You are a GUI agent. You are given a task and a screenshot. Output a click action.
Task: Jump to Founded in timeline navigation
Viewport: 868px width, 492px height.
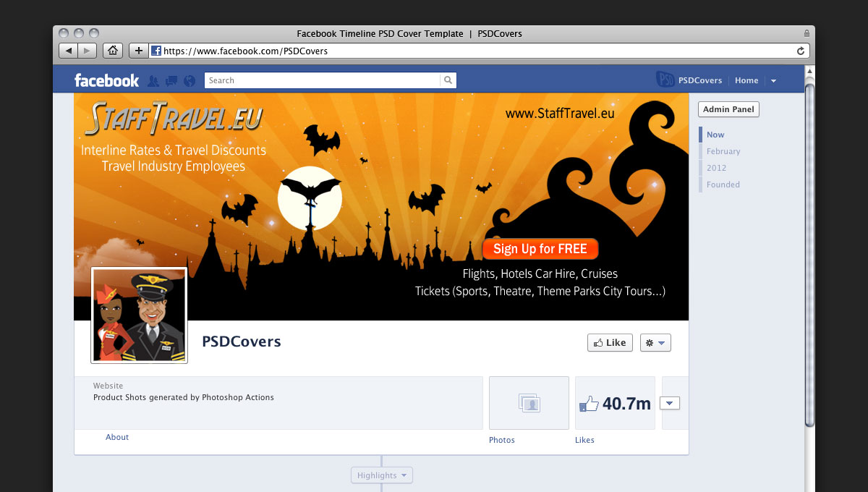[723, 184]
